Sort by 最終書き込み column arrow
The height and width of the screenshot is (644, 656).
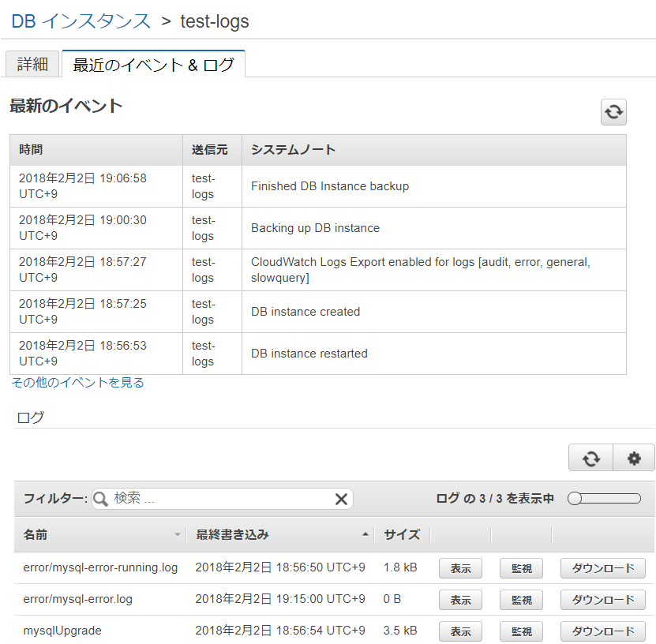point(365,534)
